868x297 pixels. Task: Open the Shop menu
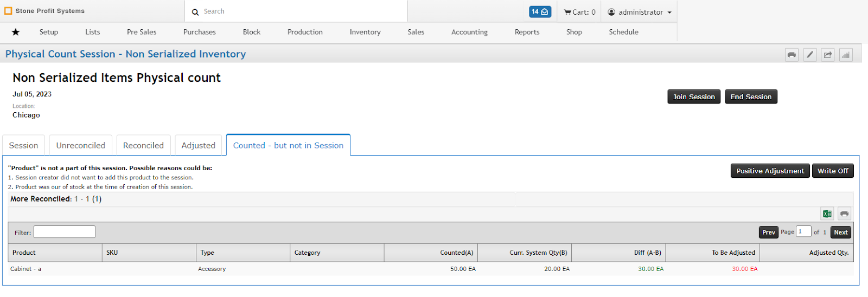point(574,32)
